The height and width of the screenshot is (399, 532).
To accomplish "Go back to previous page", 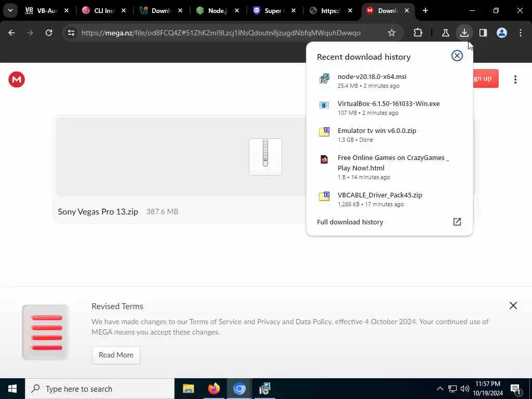I will [11, 33].
